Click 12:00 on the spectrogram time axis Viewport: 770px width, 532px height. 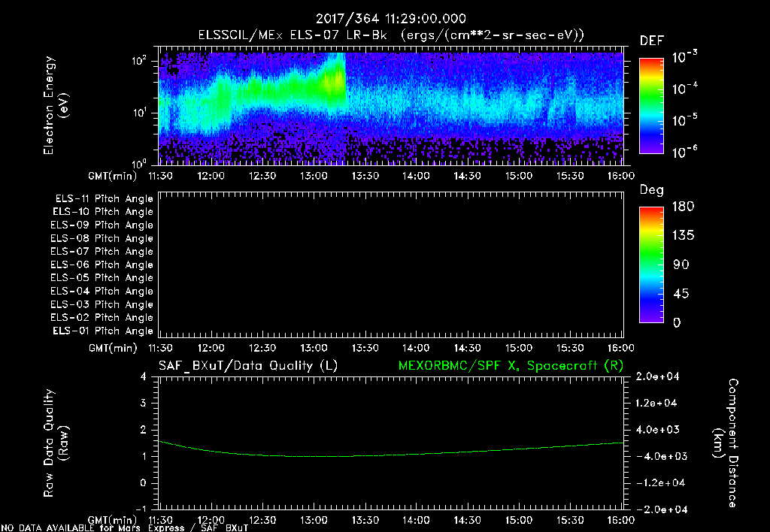pos(211,176)
